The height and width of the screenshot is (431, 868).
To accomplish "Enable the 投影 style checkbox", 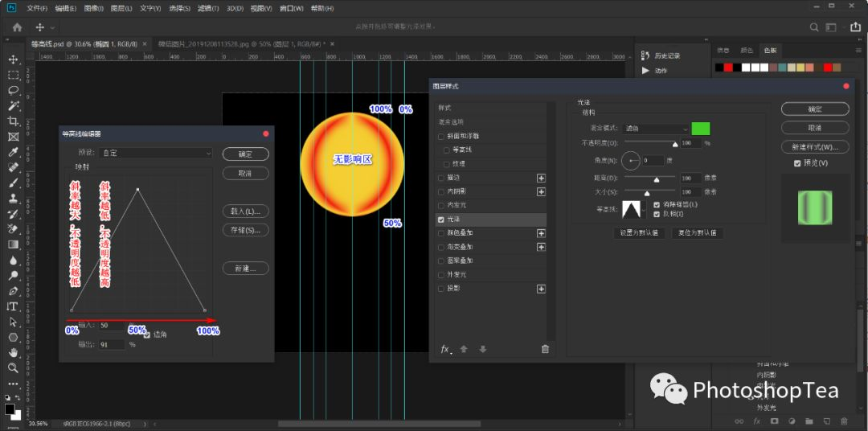I will pyautogui.click(x=441, y=289).
